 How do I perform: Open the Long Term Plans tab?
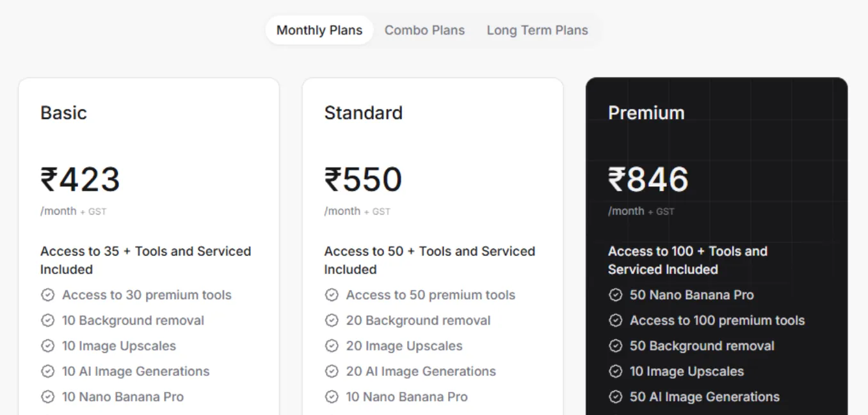coord(538,29)
